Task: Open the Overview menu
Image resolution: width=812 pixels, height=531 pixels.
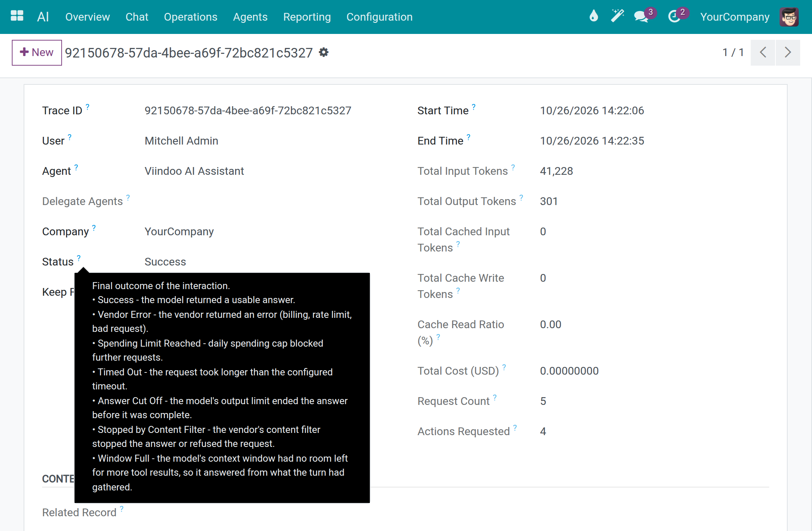Action: [87, 17]
